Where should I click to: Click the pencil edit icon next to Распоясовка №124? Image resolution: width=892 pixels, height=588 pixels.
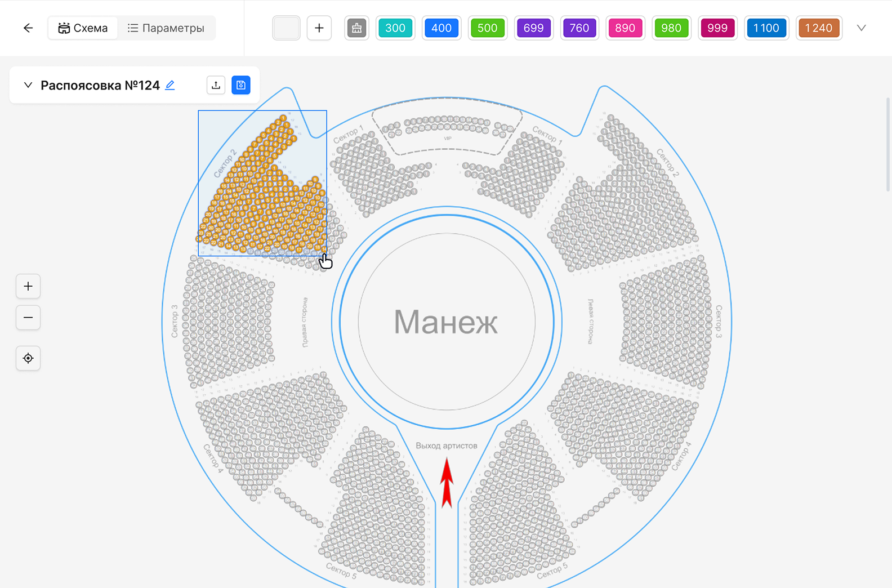pyautogui.click(x=170, y=85)
